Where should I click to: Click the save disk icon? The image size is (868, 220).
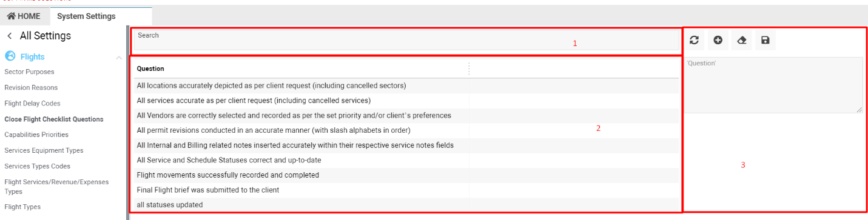[x=765, y=40]
